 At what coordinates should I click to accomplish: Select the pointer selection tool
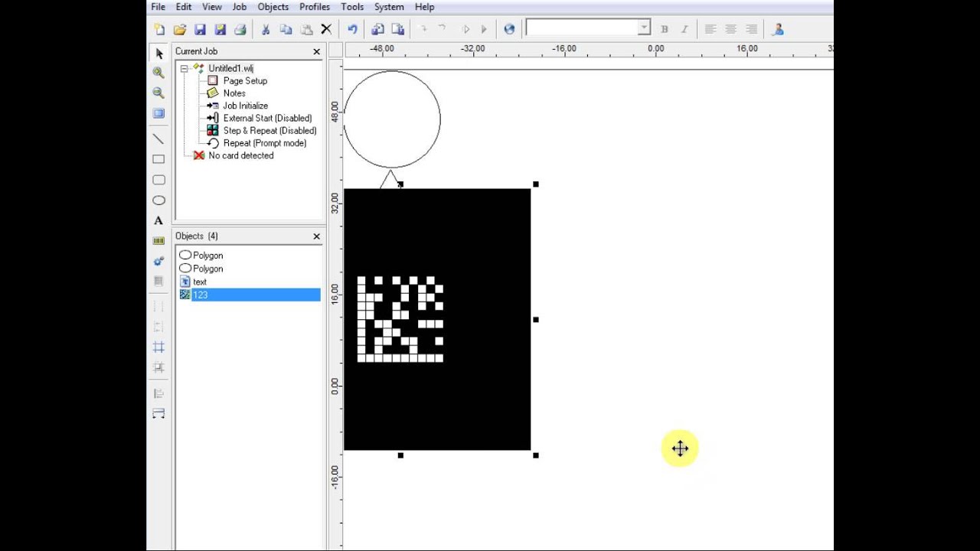coord(158,54)
